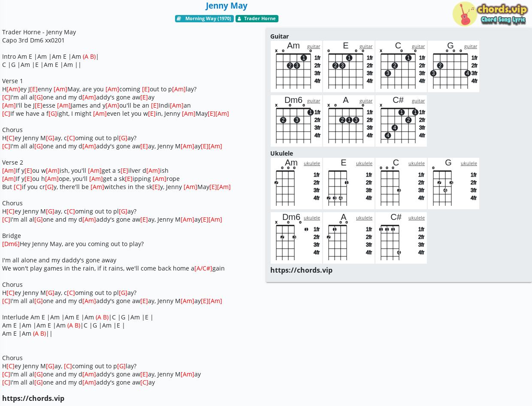Open ukulele link for C# chord
This screenshot has height=406, width=532.
pyautogui.click(x=417, y=218)
